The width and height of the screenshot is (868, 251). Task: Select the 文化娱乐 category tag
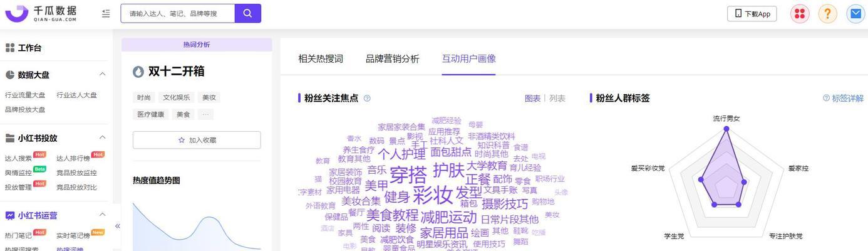click(176, 97)
